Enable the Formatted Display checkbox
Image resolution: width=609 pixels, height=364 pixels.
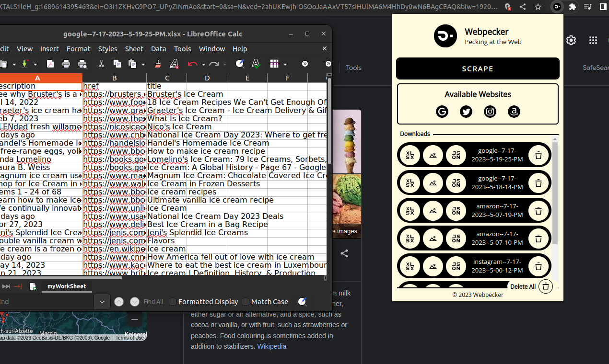click(x=173, y=302)
